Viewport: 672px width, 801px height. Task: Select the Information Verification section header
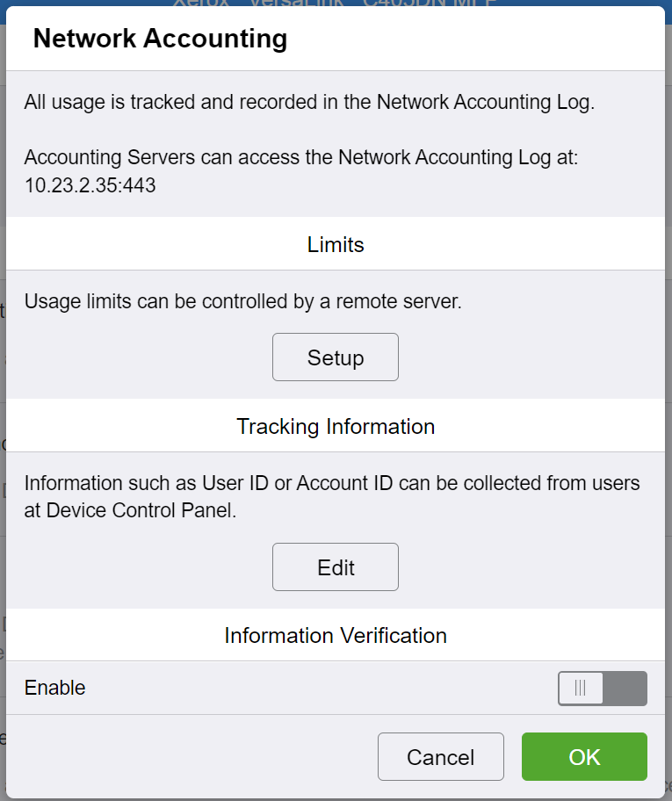(336, 636)
